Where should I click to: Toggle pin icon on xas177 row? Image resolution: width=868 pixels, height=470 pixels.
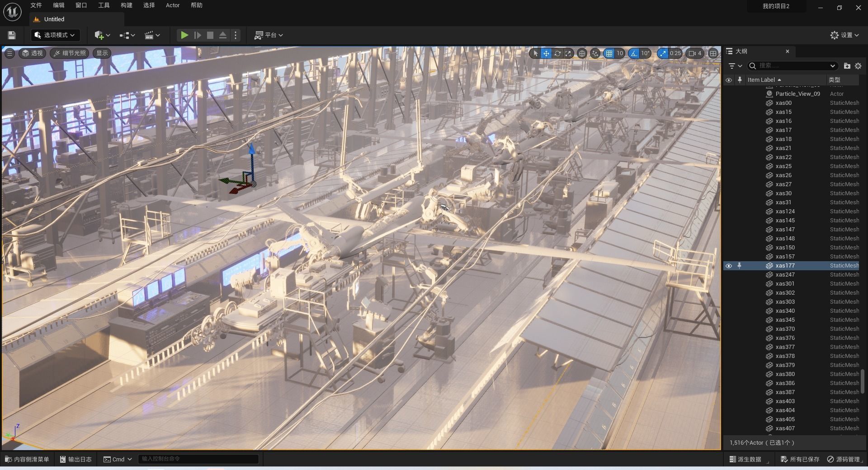click(739, 266)
